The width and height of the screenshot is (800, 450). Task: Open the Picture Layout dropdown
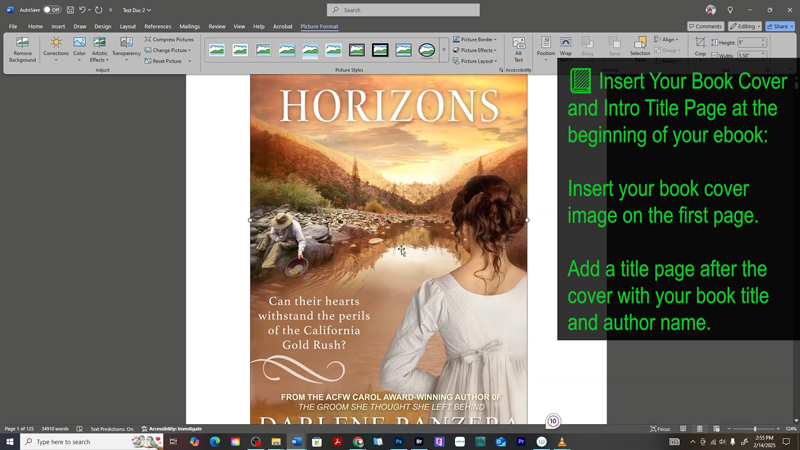point(474,61)
